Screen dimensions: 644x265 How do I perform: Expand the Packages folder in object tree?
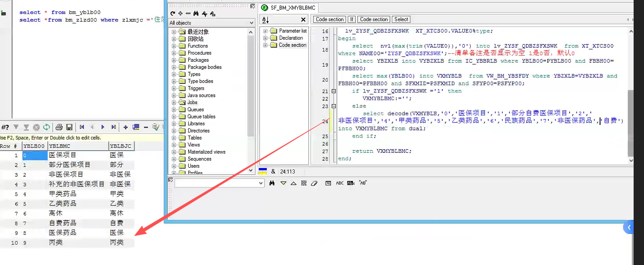tap(174, 60)
